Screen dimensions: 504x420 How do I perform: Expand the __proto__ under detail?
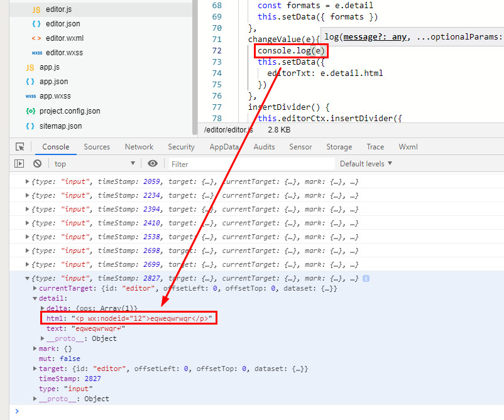43,338
